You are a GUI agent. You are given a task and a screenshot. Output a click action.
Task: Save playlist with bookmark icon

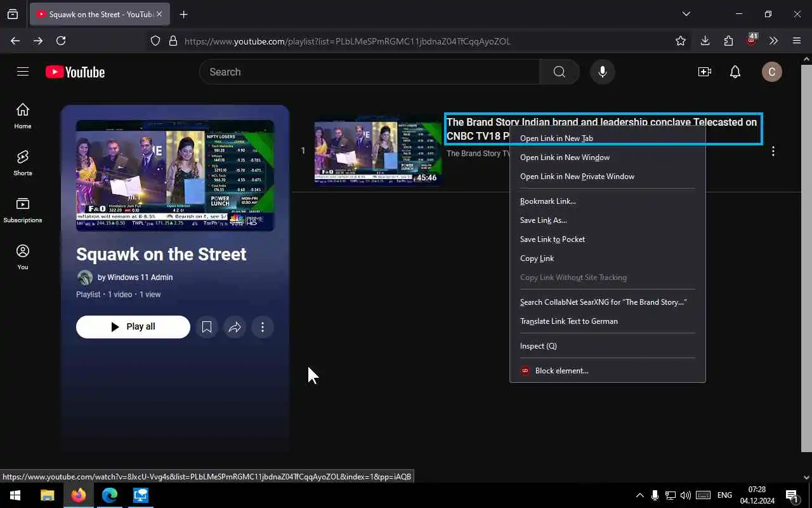(x=207, y=327)
